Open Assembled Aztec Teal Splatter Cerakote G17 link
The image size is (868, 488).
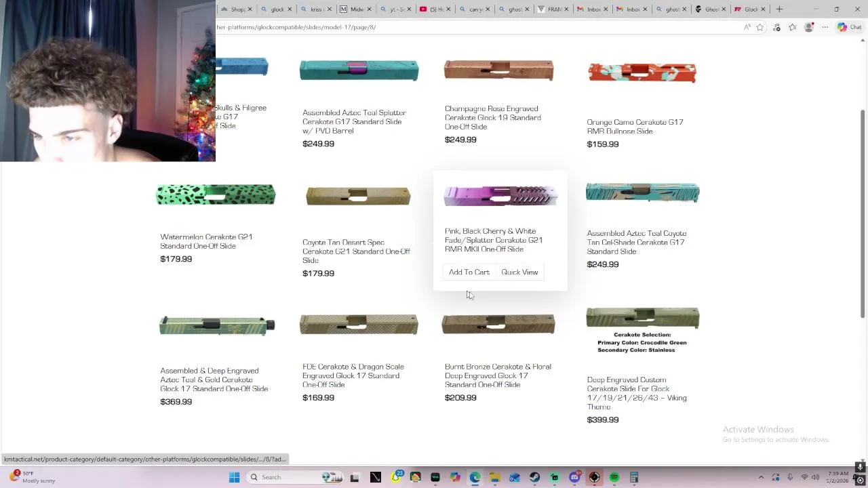click(x=354, y=122)
